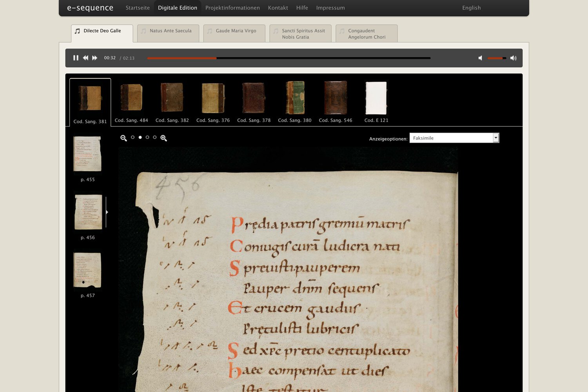Select the second zoom level dot
588x392 pixels.
[140, 137]
